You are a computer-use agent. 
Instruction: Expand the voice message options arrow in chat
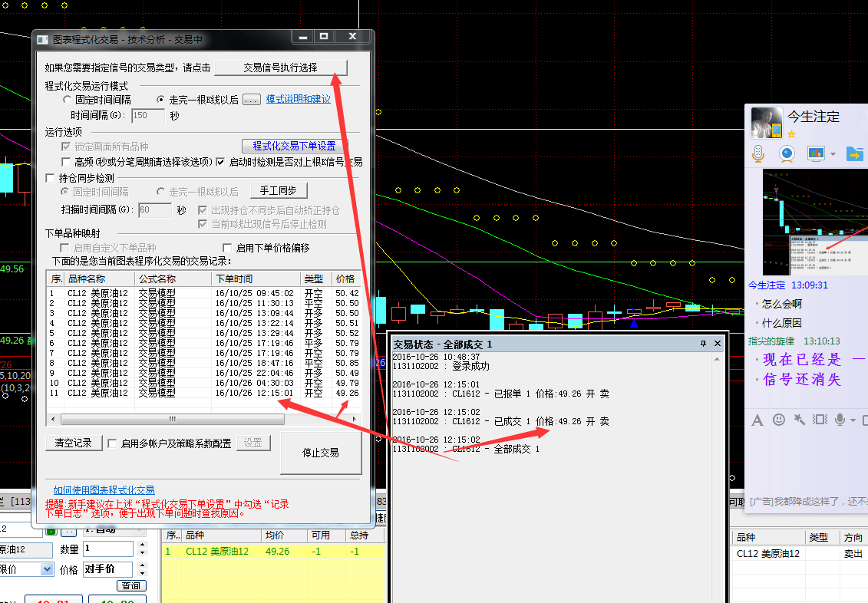pos(853,420)
